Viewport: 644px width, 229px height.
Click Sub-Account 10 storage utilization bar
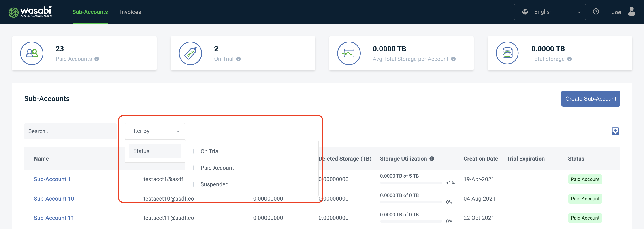click(x=411, y=202)
